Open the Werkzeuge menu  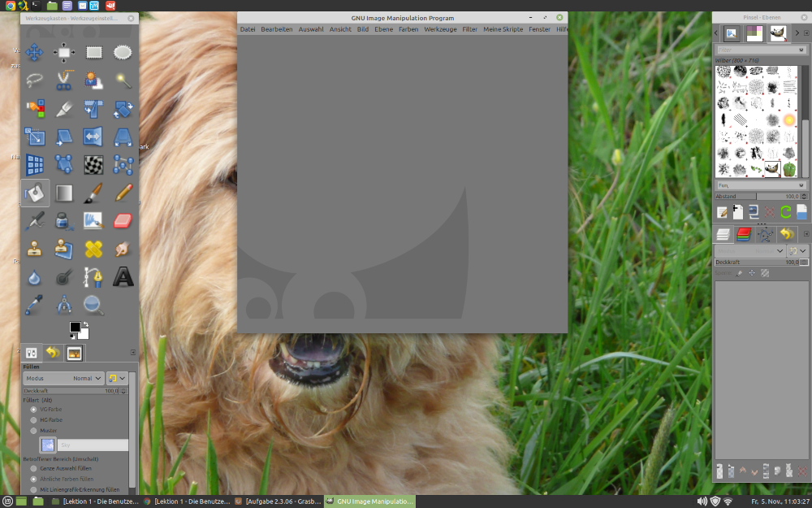440,29
